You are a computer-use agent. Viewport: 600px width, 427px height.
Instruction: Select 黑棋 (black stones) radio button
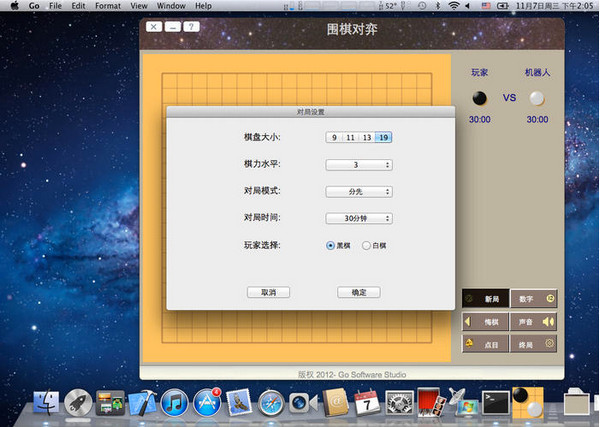tap(331, 245)
